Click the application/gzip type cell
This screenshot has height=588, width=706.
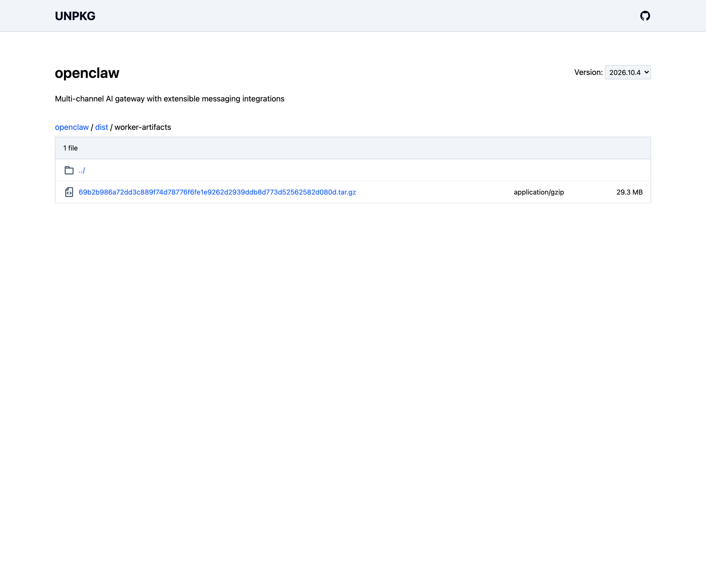(x=539, y=192)
